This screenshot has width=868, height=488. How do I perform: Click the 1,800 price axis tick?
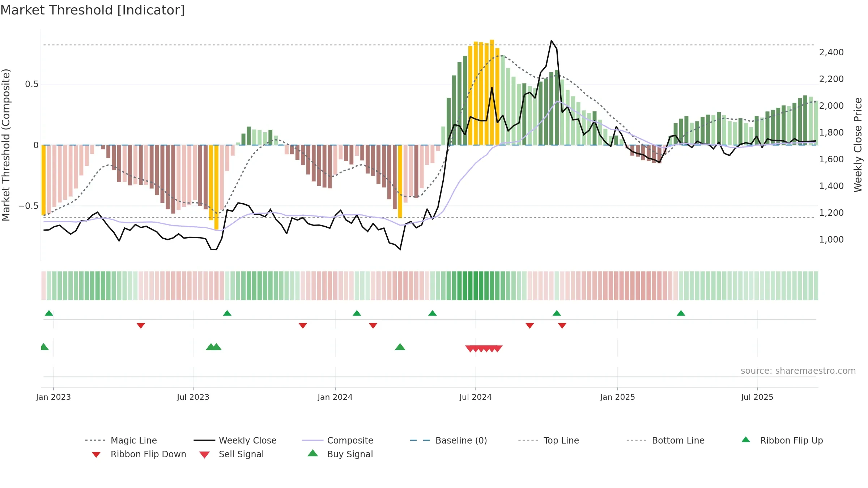831,133
